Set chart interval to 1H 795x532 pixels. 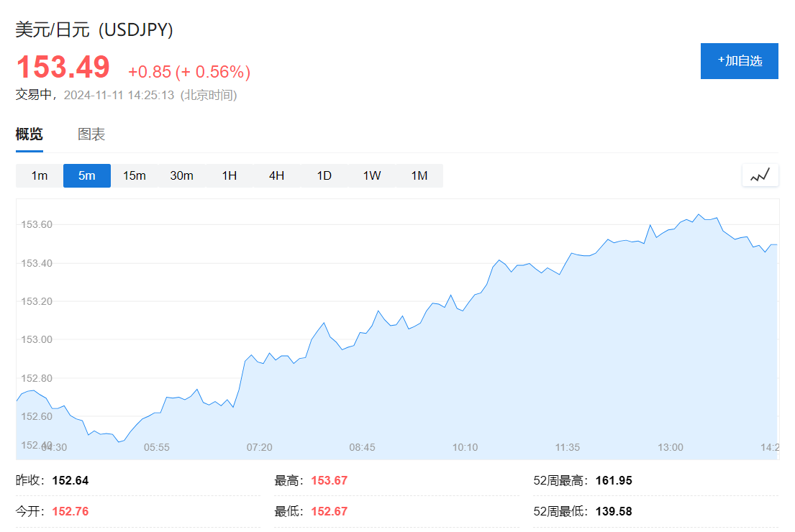click(x=230, y=175)
